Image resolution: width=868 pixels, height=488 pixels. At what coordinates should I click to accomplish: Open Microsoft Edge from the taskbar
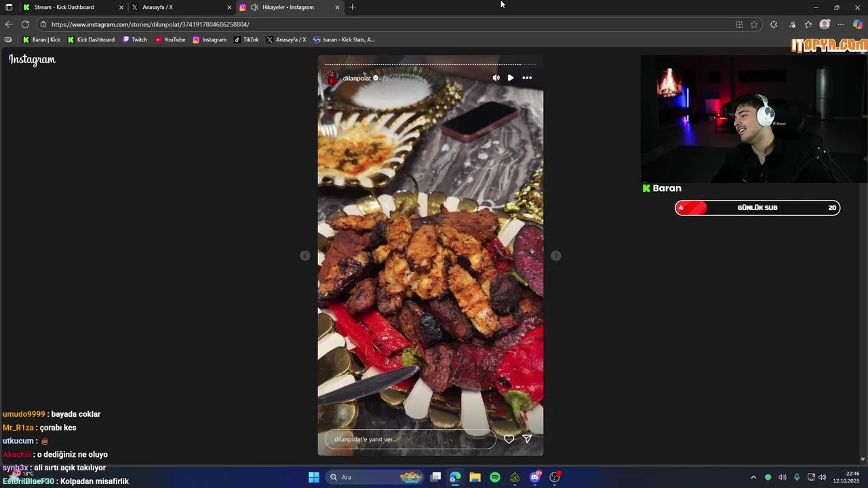455,477
